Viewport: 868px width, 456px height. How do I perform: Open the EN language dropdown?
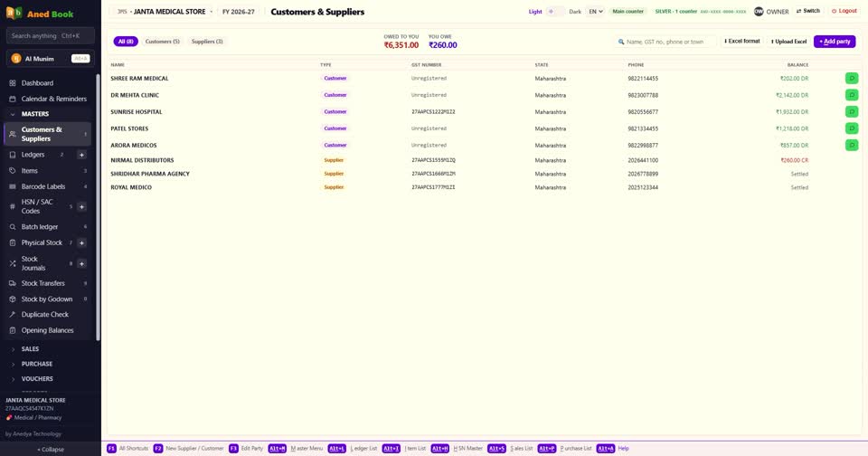[595, 11]
